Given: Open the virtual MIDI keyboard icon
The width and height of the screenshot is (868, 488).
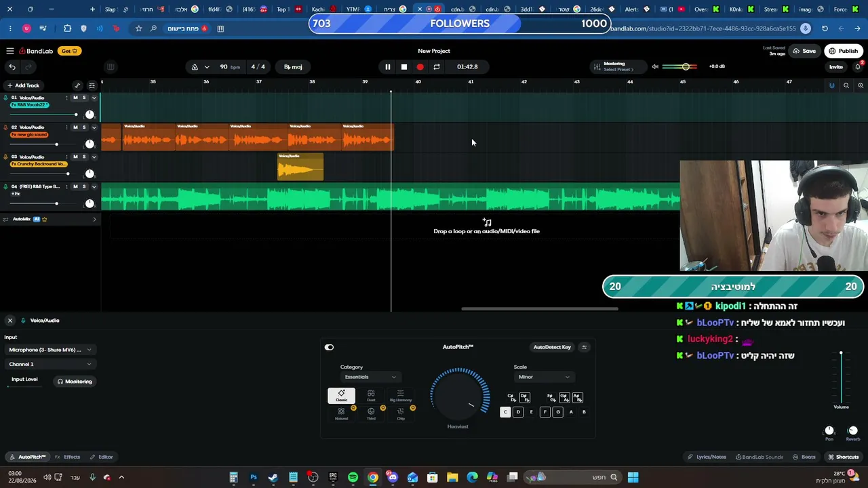Looking at the screenshot, I should [111, 66].
